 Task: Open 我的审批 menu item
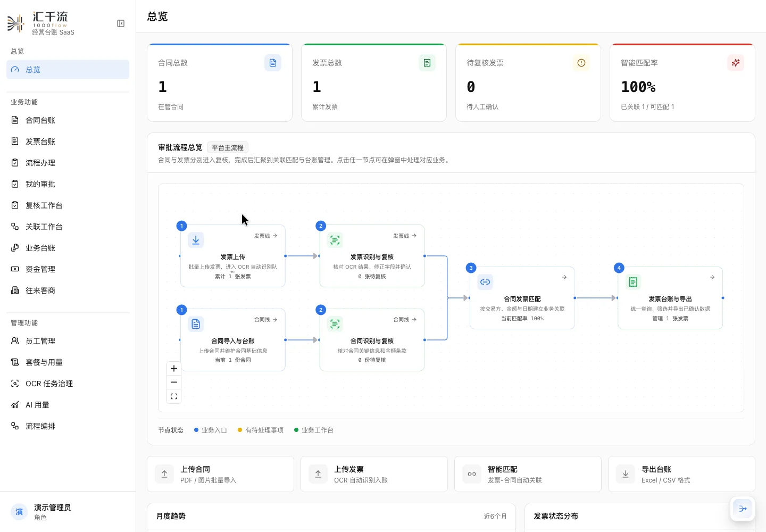point(68,184)
